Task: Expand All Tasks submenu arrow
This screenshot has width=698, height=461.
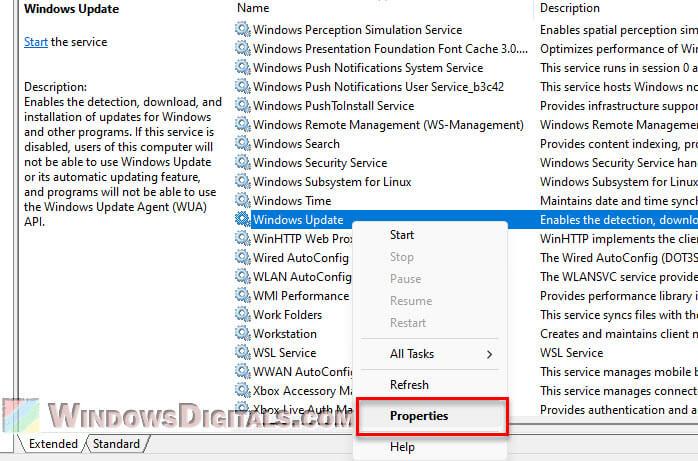Action: pos(489,354)
